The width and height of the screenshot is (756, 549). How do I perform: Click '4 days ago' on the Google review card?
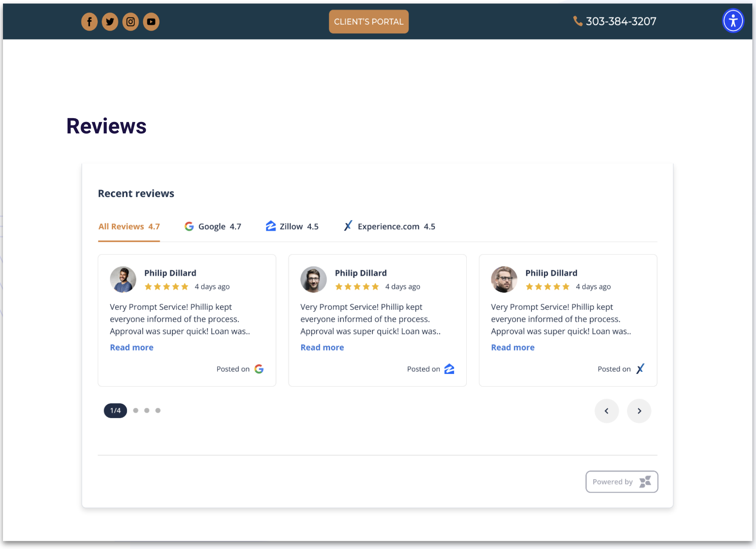[x=212, y=287]
